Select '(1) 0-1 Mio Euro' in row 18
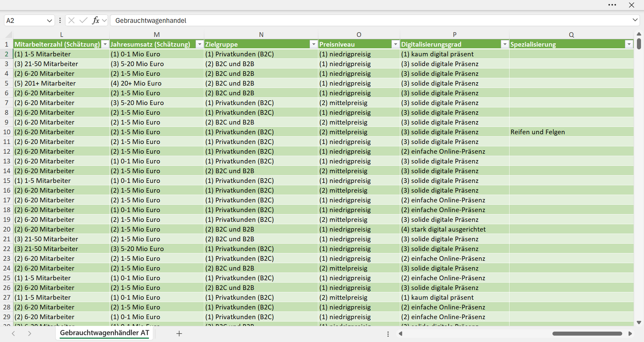644x342 pixels. point(157,210)
